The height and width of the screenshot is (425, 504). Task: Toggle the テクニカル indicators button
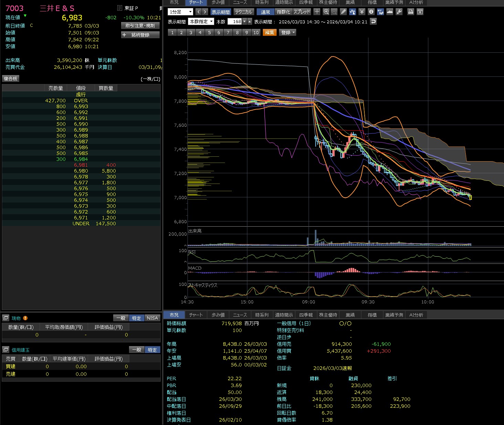[244, 12]
